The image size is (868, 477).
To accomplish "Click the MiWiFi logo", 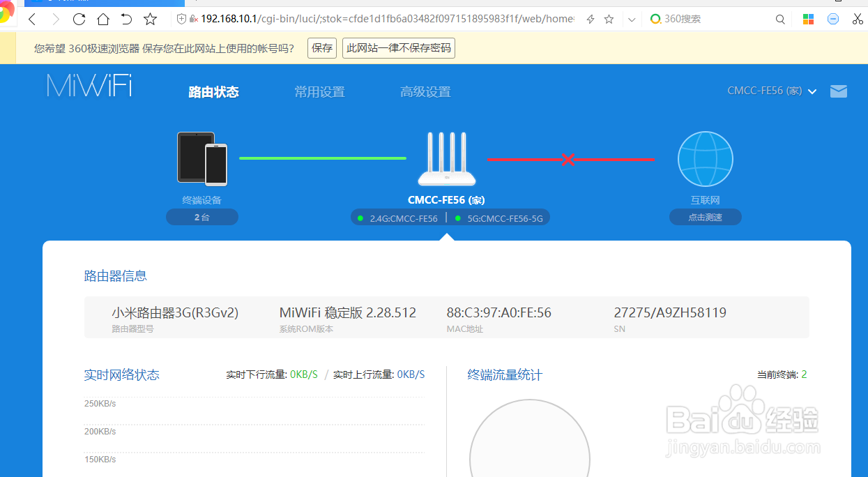I will (x=89, y=85).
